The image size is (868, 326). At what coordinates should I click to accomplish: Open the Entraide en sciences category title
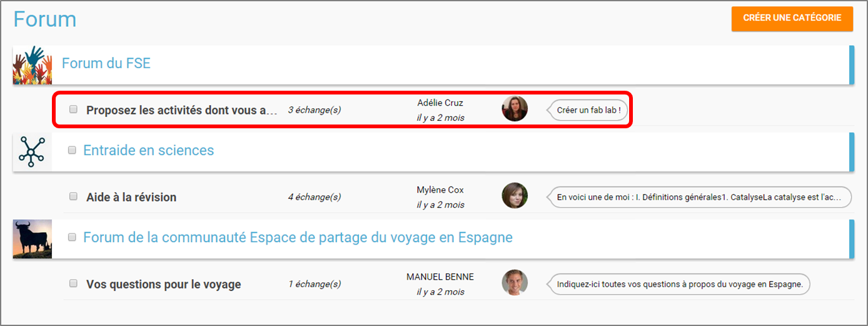pyautogui.click(x=148, y=150)
